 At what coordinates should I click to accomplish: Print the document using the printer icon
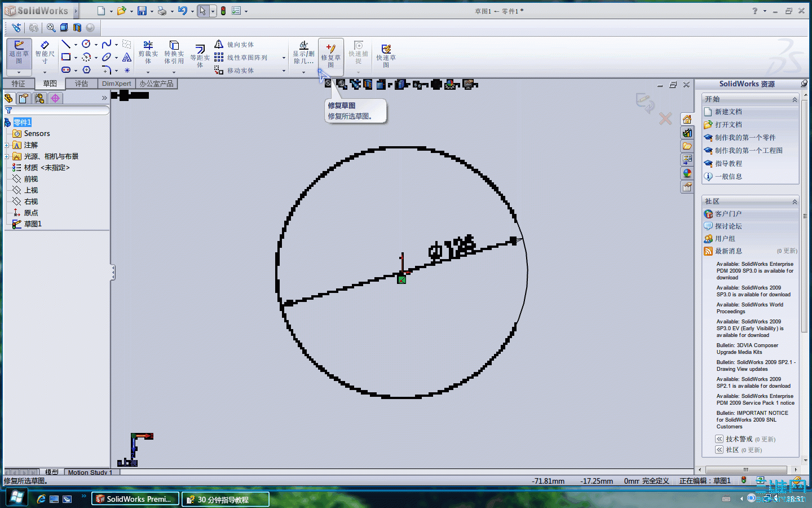(162, 11)
